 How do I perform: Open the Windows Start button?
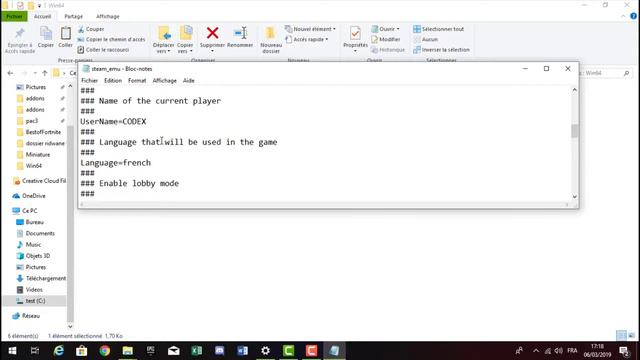[x=12, y=351]
